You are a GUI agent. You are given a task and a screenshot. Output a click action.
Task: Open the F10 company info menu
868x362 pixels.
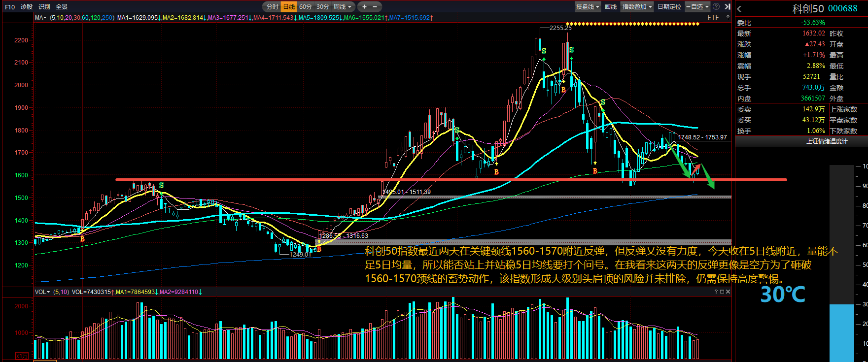point(10,7)
